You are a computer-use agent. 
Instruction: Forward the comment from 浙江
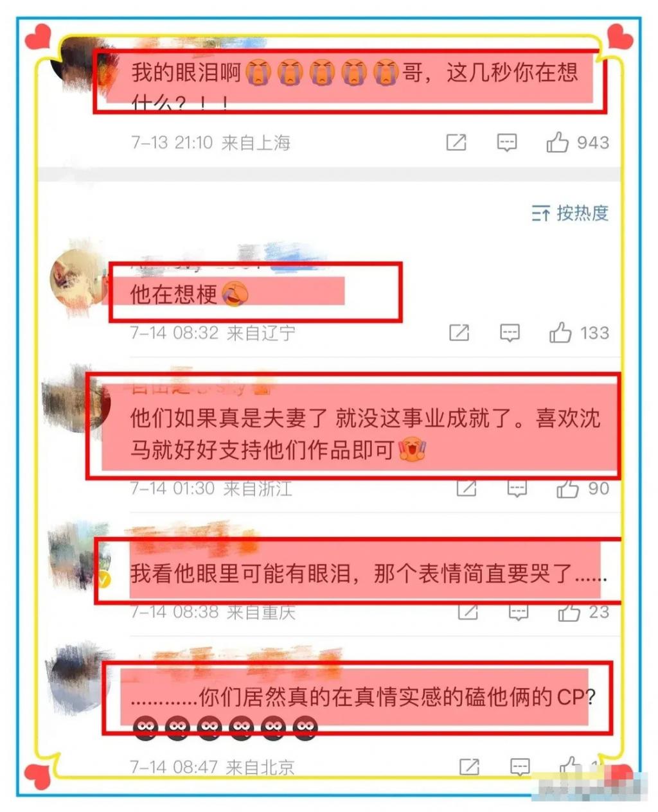tap(466, 488)
